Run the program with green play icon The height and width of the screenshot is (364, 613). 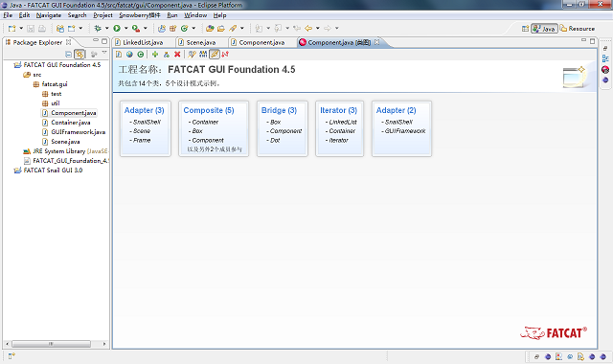tap(117, 28)
